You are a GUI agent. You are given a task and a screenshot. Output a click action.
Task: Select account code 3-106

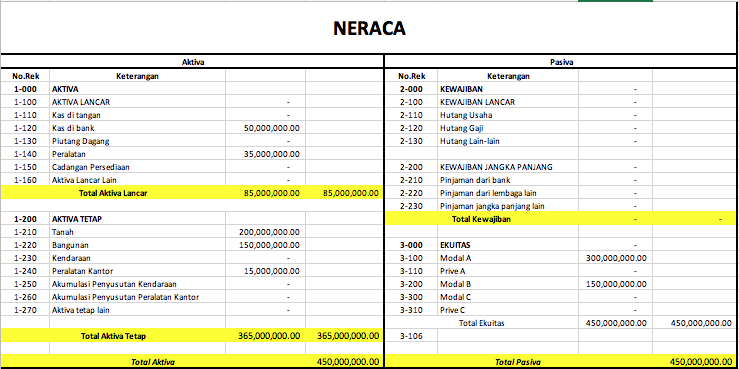tap(410, 336)
